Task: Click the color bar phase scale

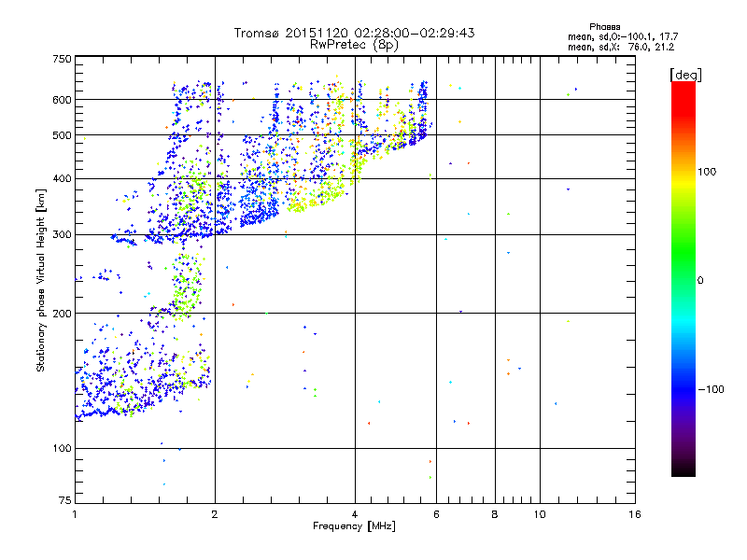Action: click(x=684, y=278)
